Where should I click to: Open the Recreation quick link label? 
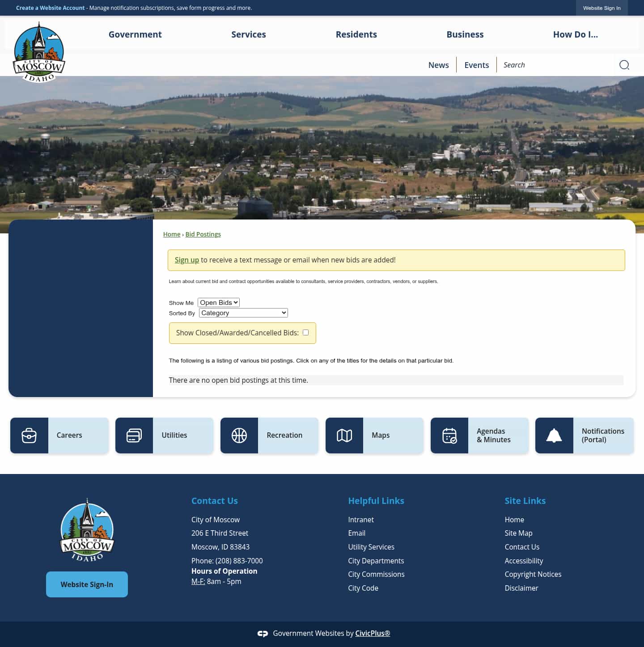[284, 436]
